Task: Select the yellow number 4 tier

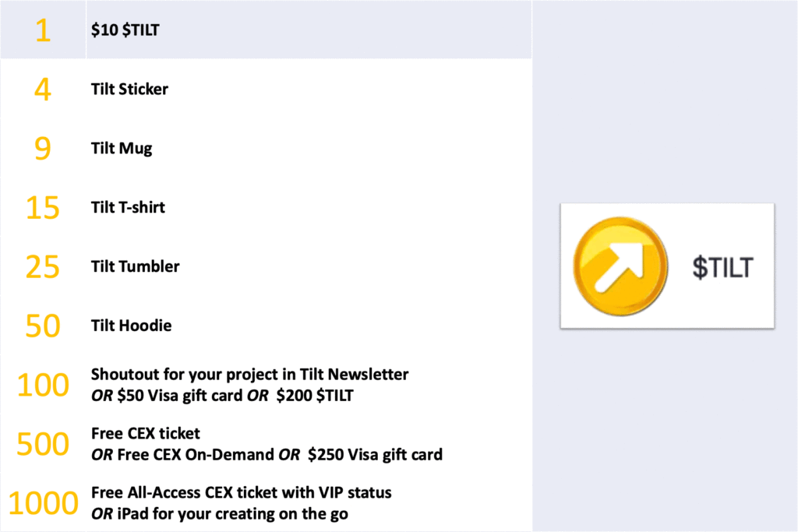Action: pyautogui.click(x=43, y=89)
